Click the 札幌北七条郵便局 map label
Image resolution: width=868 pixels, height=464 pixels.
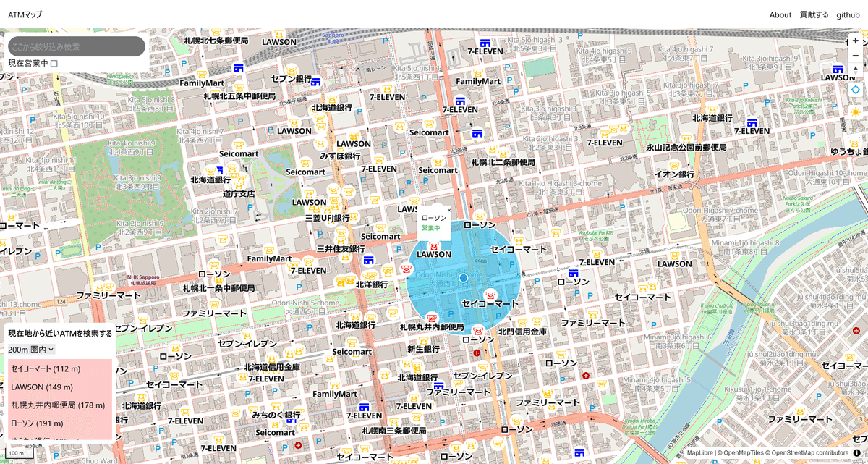216,41
